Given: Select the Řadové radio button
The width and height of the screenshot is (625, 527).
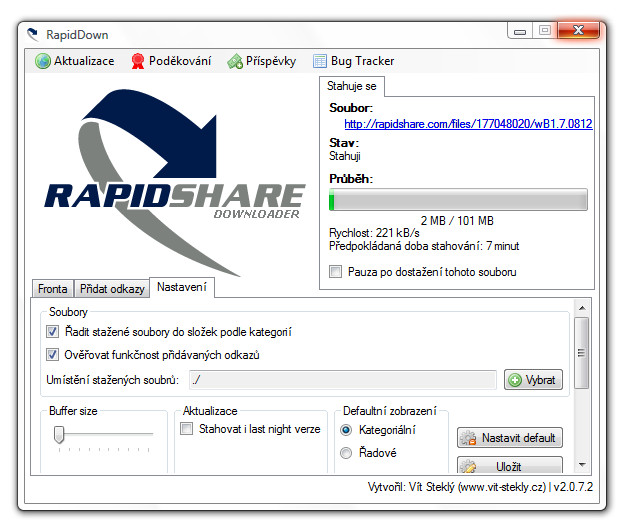Looking at the screenshot, I should (x=346, y=453).
